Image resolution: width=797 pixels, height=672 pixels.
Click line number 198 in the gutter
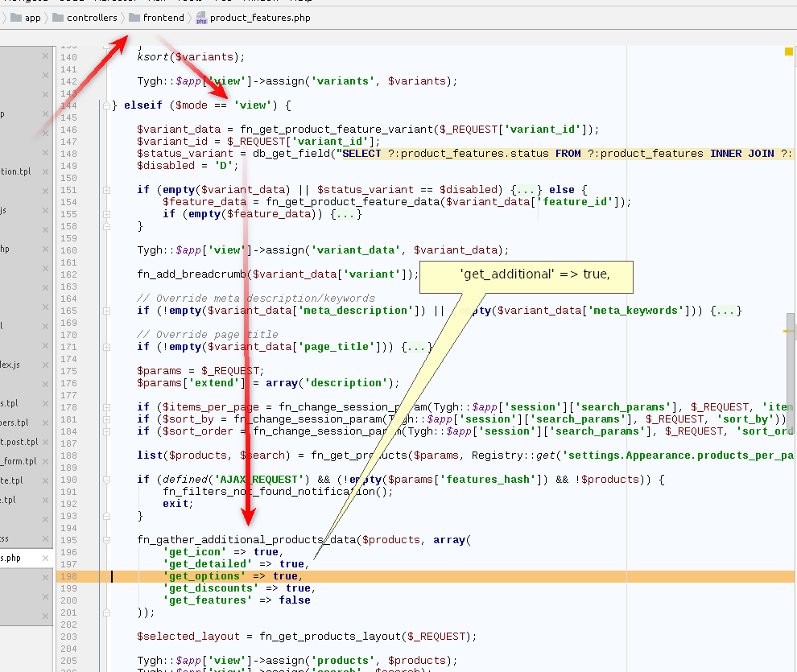(68, 576)
